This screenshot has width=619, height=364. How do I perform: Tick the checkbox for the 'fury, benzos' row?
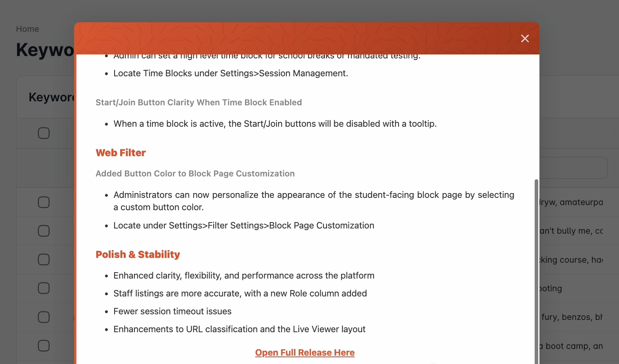point(44,317)
